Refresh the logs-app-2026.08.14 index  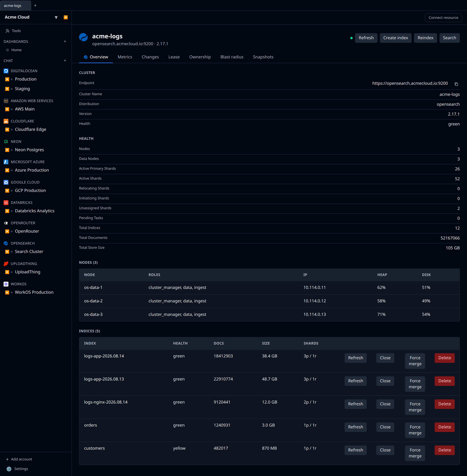click(355, 358)
